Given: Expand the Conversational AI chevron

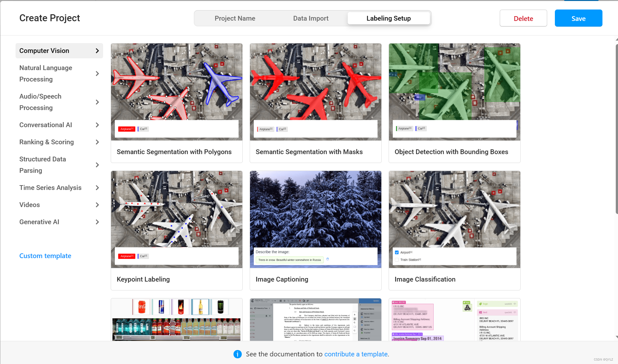Looking at the screenshot, I should (x=97, y=125).
